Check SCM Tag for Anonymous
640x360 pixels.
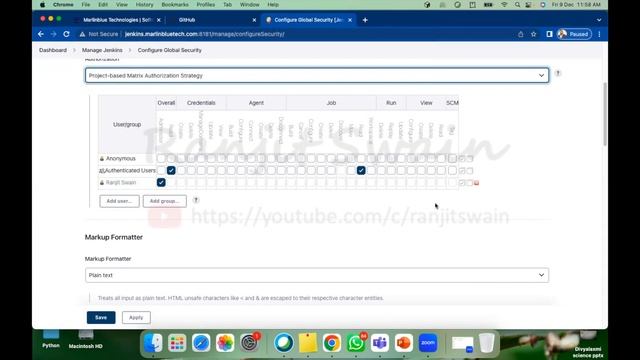coord(452,158)
